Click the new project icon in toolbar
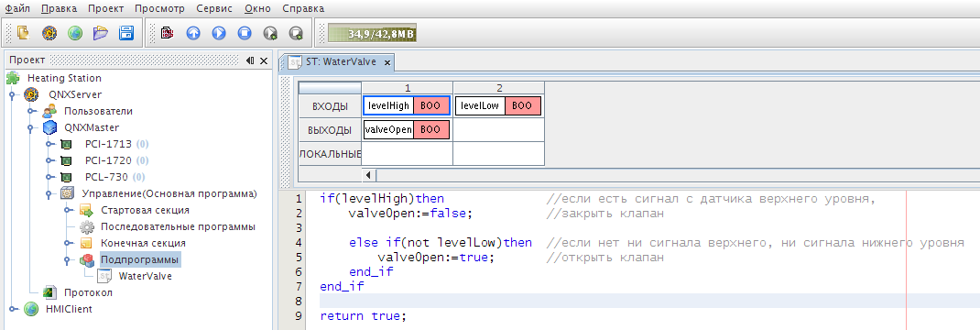Screen dimensions: 980x330 [x=23, y=32]
